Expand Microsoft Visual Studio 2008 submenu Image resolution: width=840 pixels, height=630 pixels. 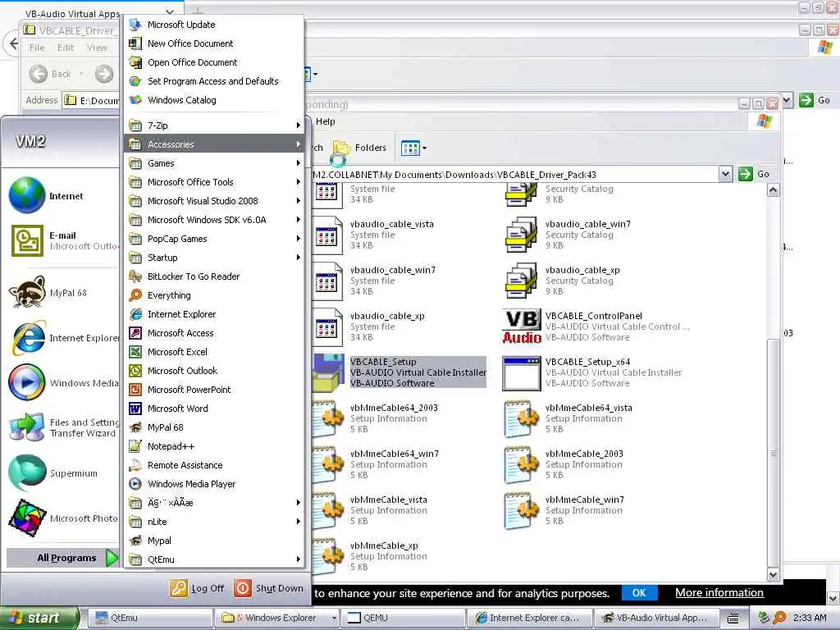(214, 201)
